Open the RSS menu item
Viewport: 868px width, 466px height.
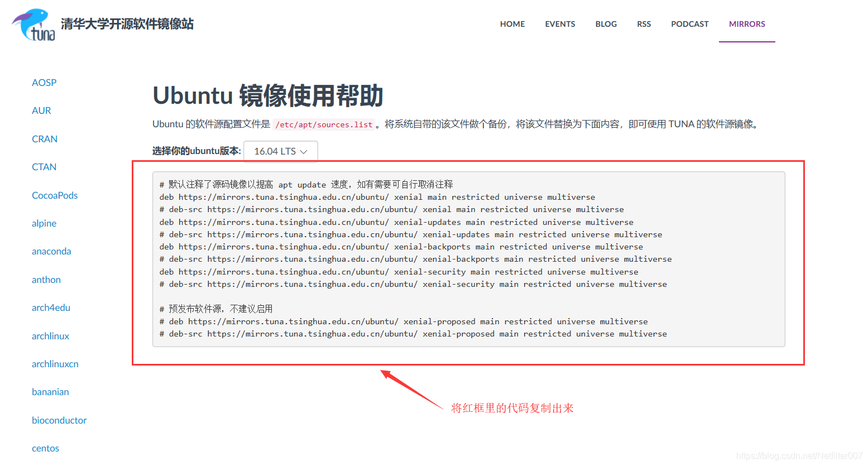[644, 24]
